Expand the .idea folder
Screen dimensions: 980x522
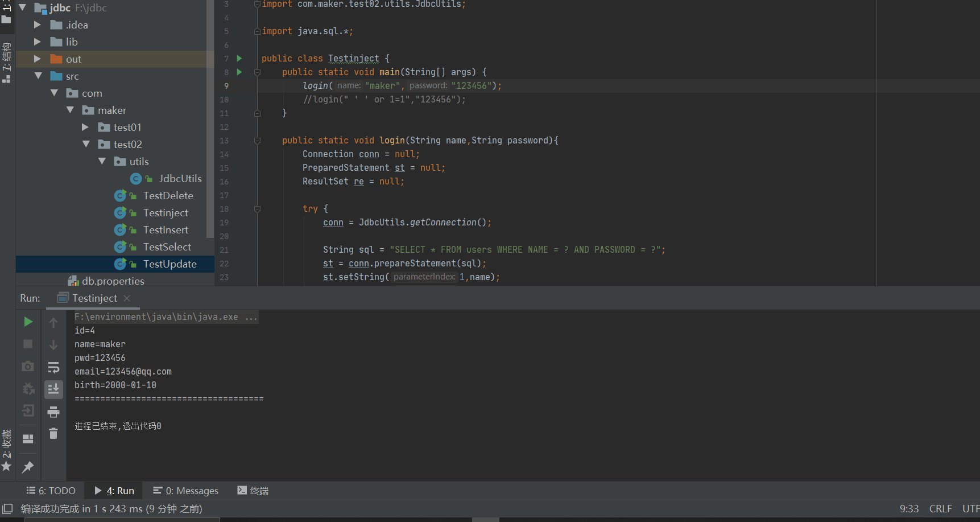click(x=37, y=24)
